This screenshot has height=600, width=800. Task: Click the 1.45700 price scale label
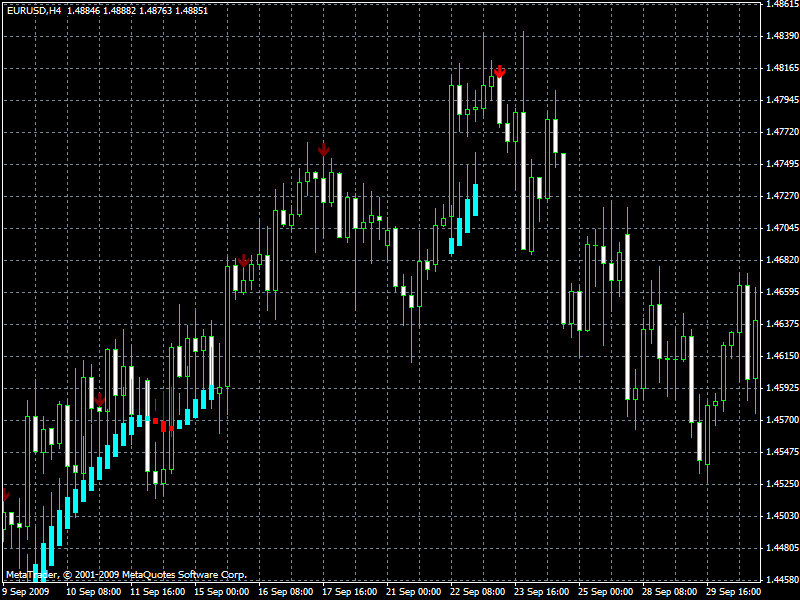[x=782, y=419]
